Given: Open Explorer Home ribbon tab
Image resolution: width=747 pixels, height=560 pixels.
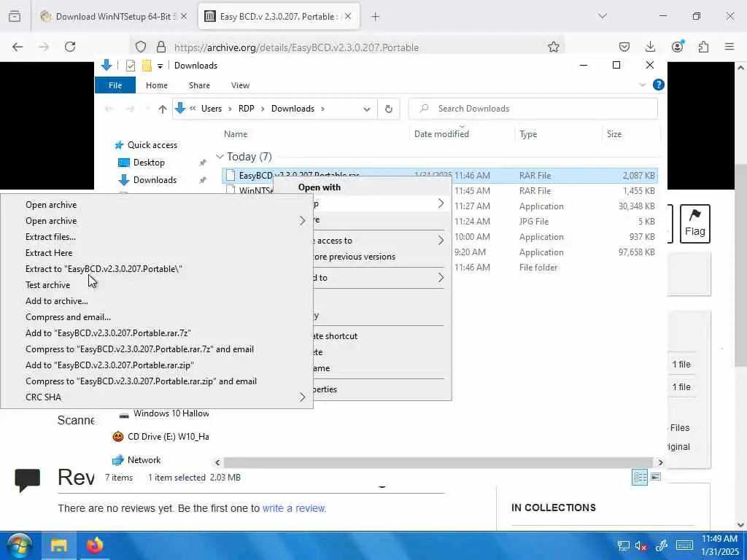Looking at the screenshot, I should click(157, 85).
